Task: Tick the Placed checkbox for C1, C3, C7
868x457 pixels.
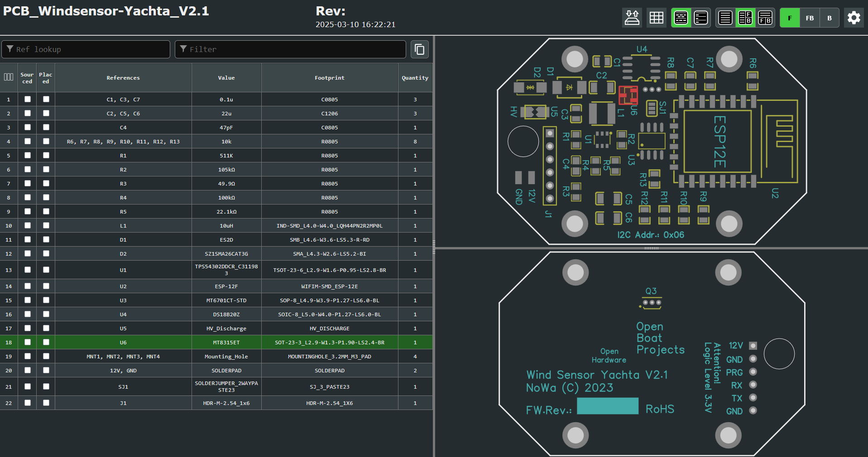Action: point(46,99)
